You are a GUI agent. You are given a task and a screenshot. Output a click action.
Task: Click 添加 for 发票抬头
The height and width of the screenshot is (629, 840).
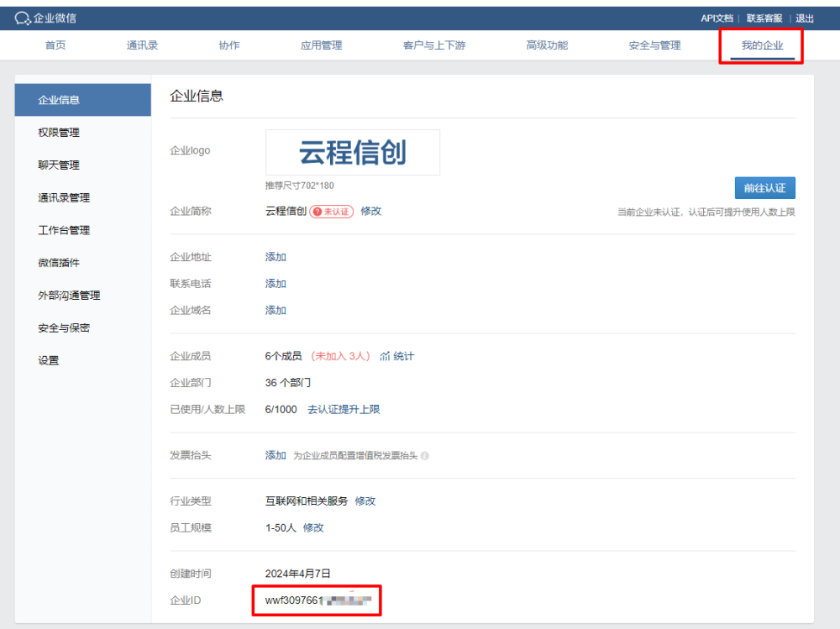coord(276,455)
